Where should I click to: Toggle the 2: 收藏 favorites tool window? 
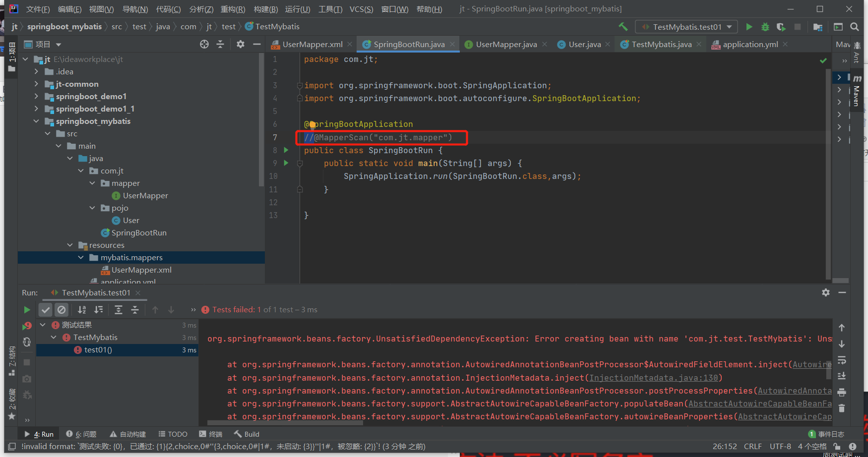point(12,404)
